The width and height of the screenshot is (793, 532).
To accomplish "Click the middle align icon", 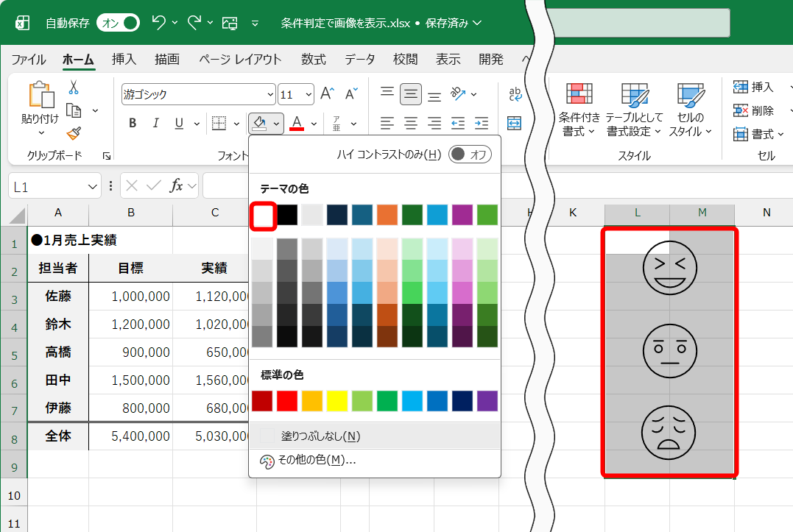I will pos(411,94).
